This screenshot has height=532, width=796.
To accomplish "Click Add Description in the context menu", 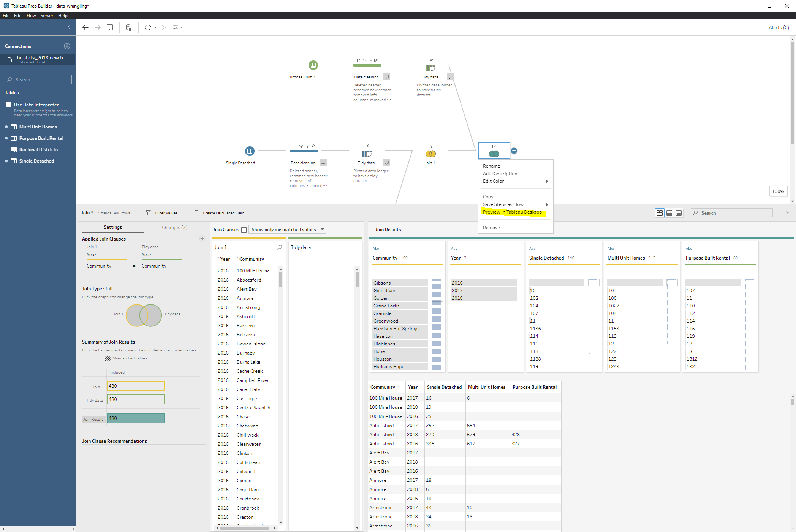I will coord(500,174).
